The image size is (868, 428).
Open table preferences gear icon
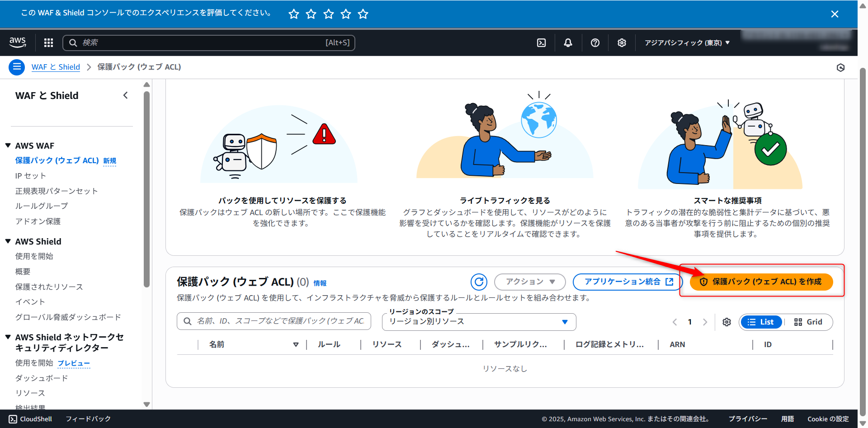pos(726,322)
